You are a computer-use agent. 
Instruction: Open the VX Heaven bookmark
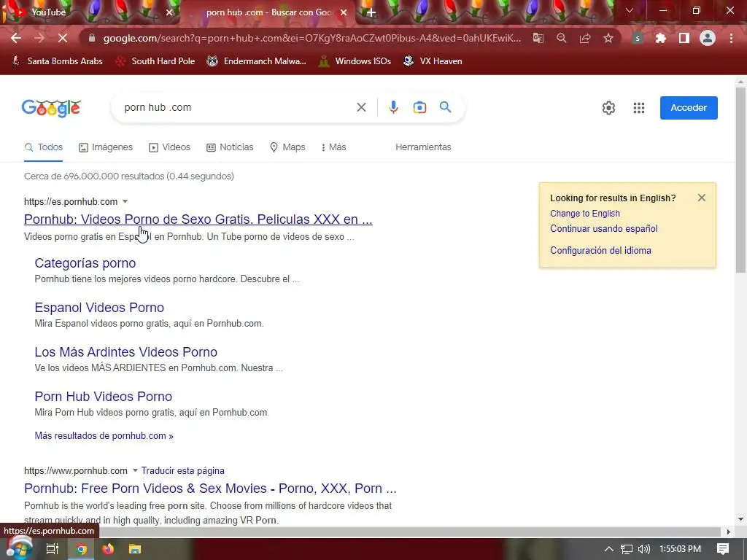(433, 61)
